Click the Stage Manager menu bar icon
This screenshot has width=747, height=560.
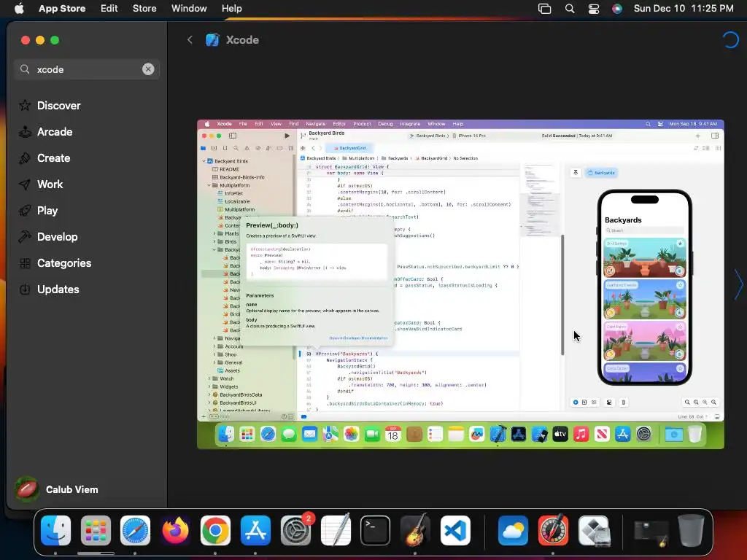[544, 8]
